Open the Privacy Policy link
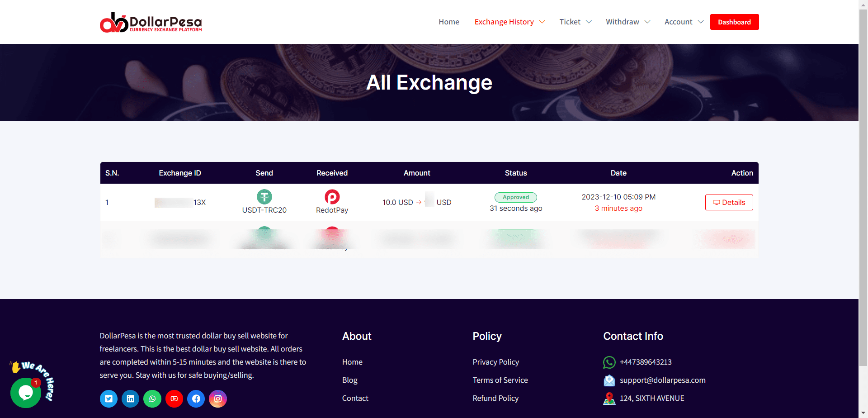868x418 pixels. coord(495,362)
